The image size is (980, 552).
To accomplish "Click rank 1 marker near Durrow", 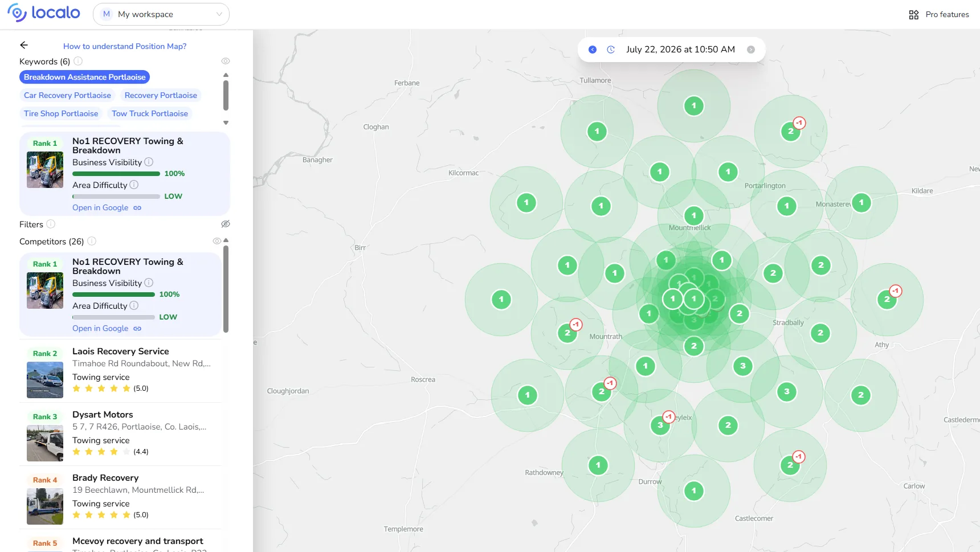I will click(x=694, y=490).
